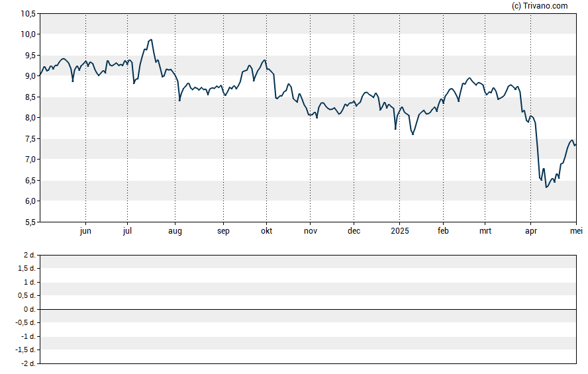Click the 'mrt' month label on the x-axis

(485, 231)
